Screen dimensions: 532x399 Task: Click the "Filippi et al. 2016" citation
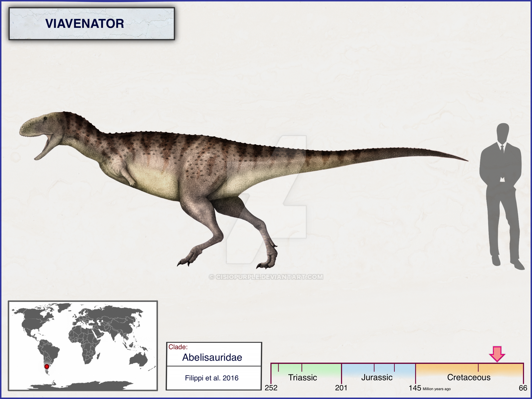(212, 378)
